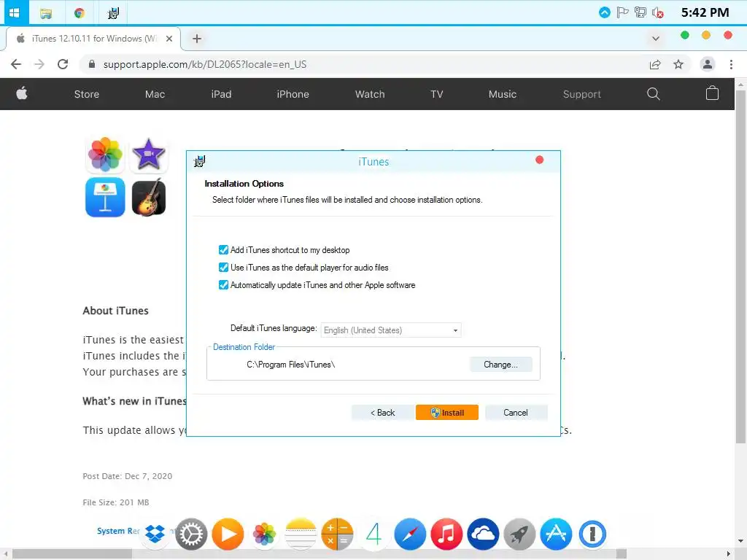Click the 5:42 PM clock
747x560 pixels.
click(705, 12)
